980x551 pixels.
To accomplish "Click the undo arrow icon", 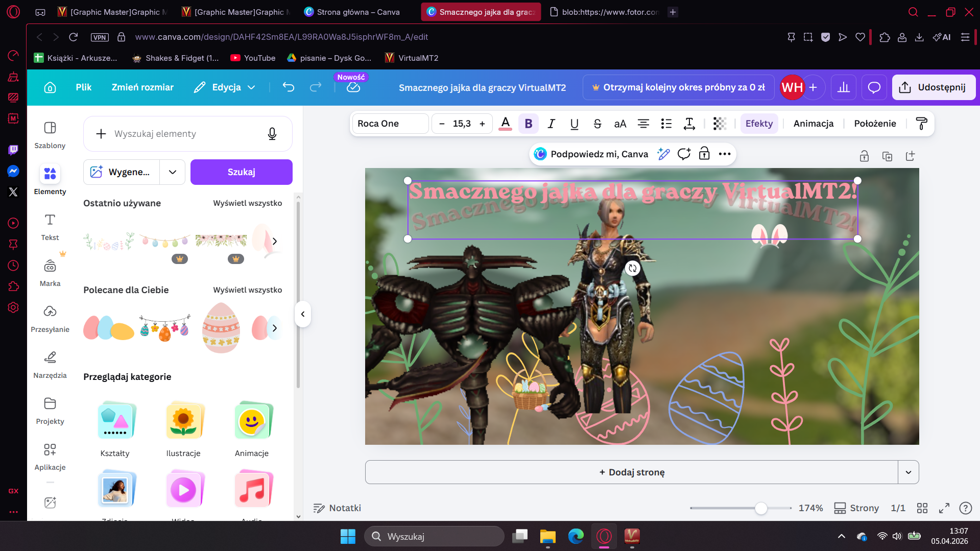I will 289,87.
